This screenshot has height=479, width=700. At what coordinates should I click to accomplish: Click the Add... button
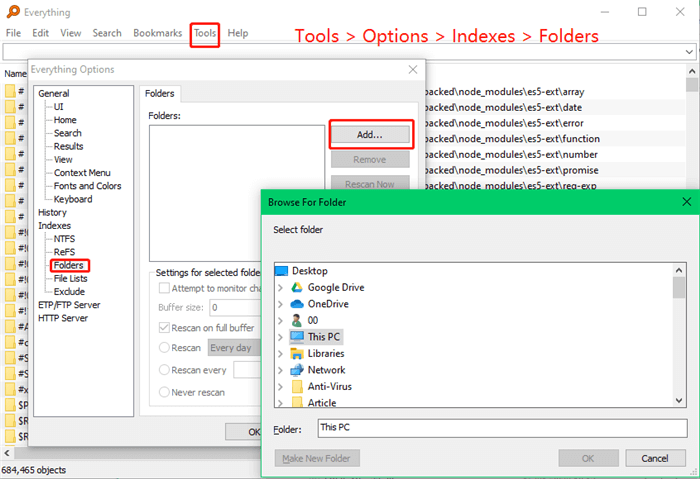370,134
